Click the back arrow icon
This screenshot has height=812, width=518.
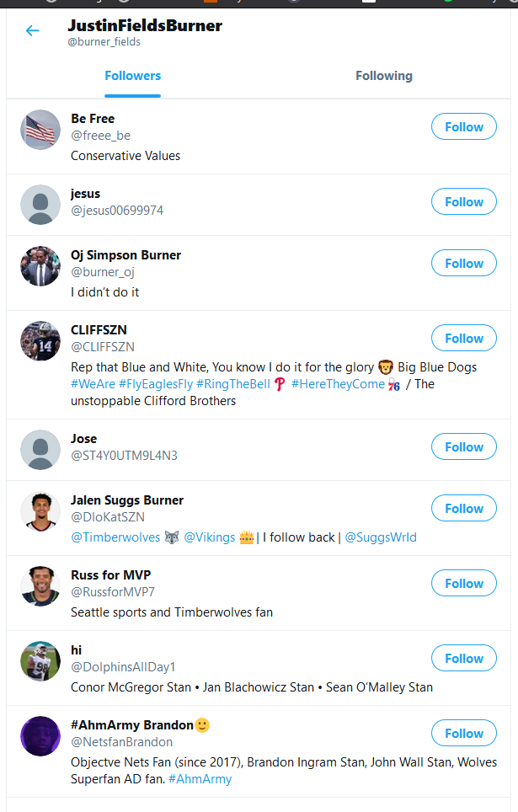[x=32, y=31]
